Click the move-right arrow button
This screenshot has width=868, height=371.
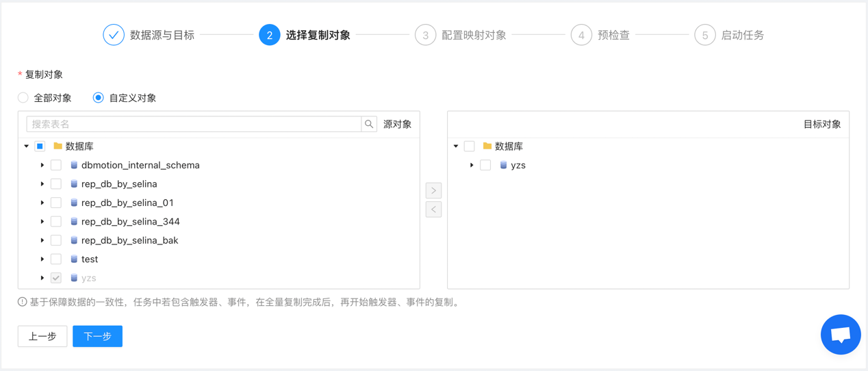coord(433,190)
